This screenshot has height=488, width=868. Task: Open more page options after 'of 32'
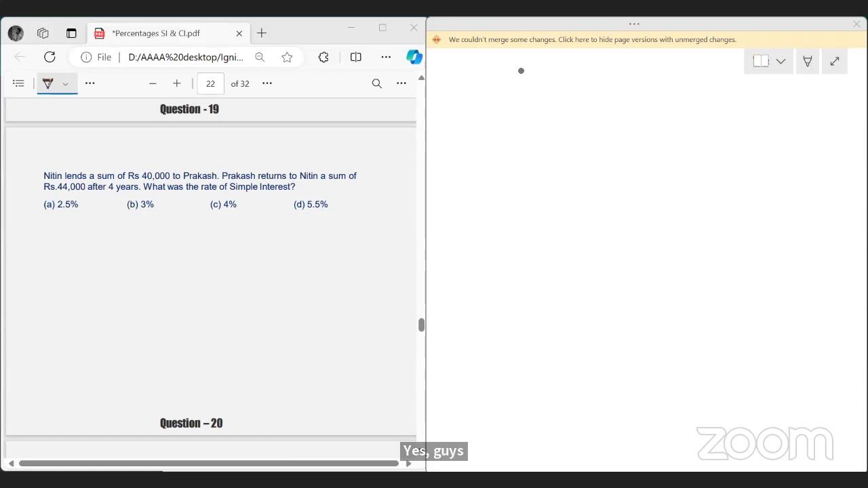tap(267, 83)
